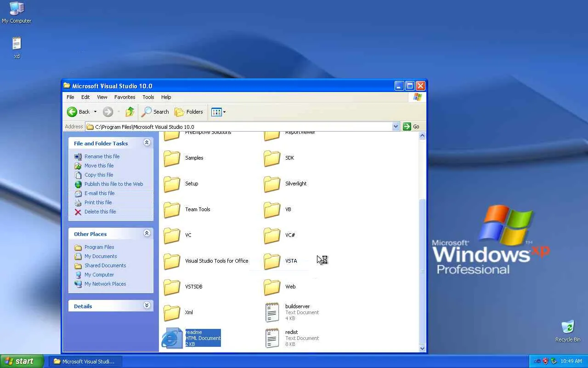Select the Setup folder icon
588x368 pixels.
[x=172, y=184]
